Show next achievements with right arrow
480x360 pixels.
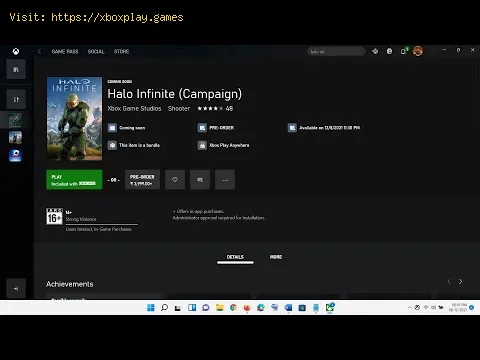[460, 282]
